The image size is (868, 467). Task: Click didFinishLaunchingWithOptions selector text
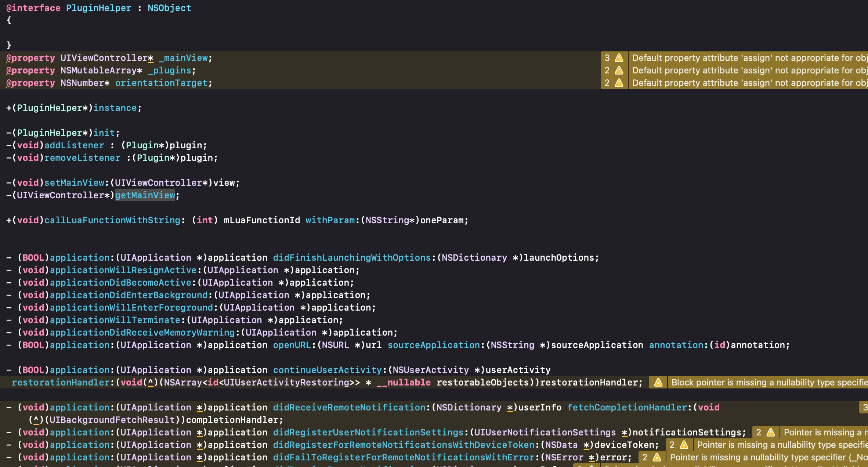pos(352,258)
